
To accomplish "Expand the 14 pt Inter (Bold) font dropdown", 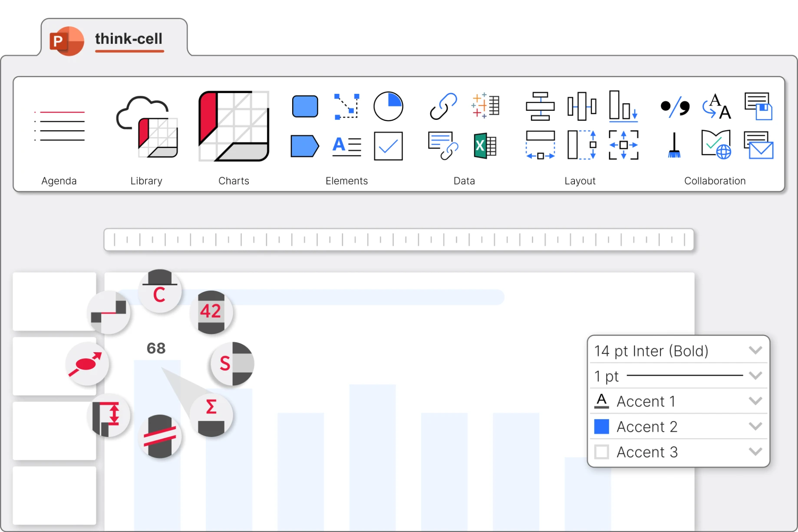I will (755, 350).
